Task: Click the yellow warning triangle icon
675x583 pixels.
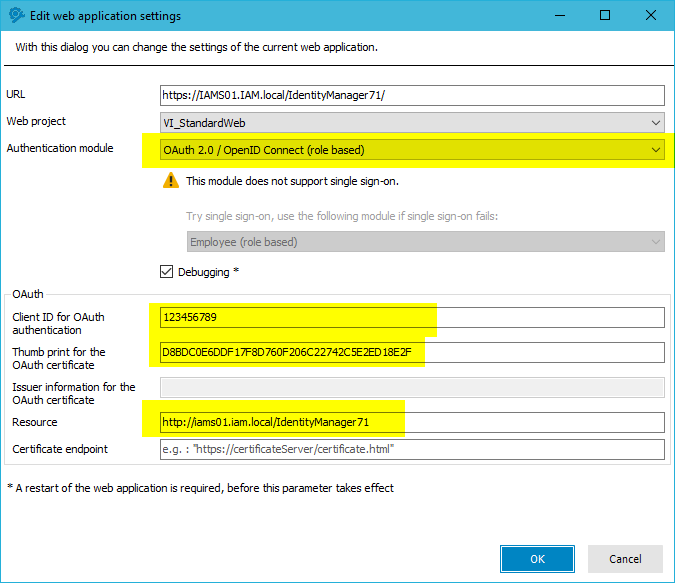Action: [x=171, y=180]
